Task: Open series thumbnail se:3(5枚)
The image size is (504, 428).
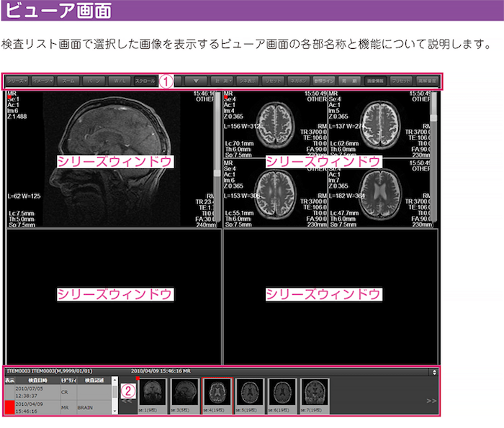Action: [184, 395]
